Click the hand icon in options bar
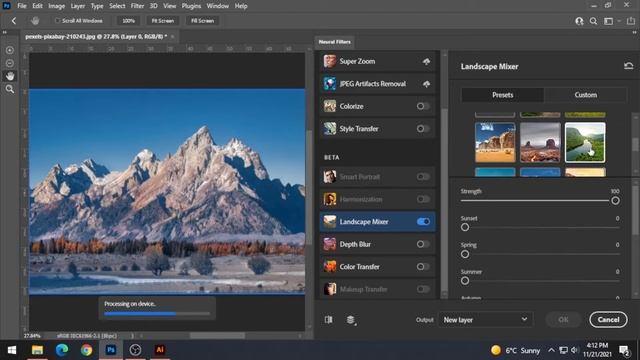This screenshot has width=640, height=360. (x=35, y=21)
